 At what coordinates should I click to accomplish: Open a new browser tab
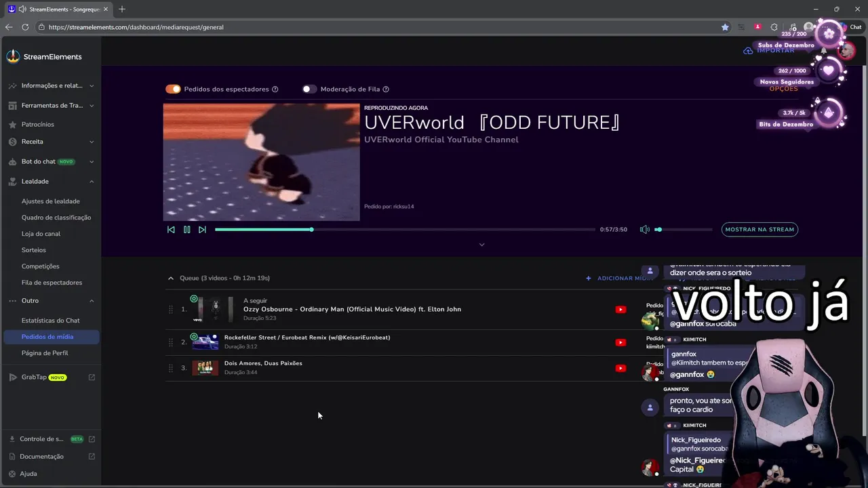(x=122, y=9)
